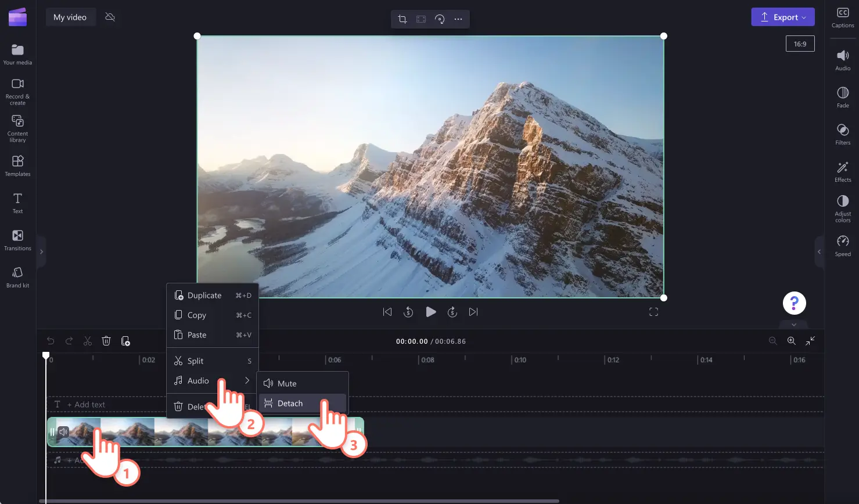Click the fit timeline to screen icon
Screen dimensions: 859x504
[810, 341]
